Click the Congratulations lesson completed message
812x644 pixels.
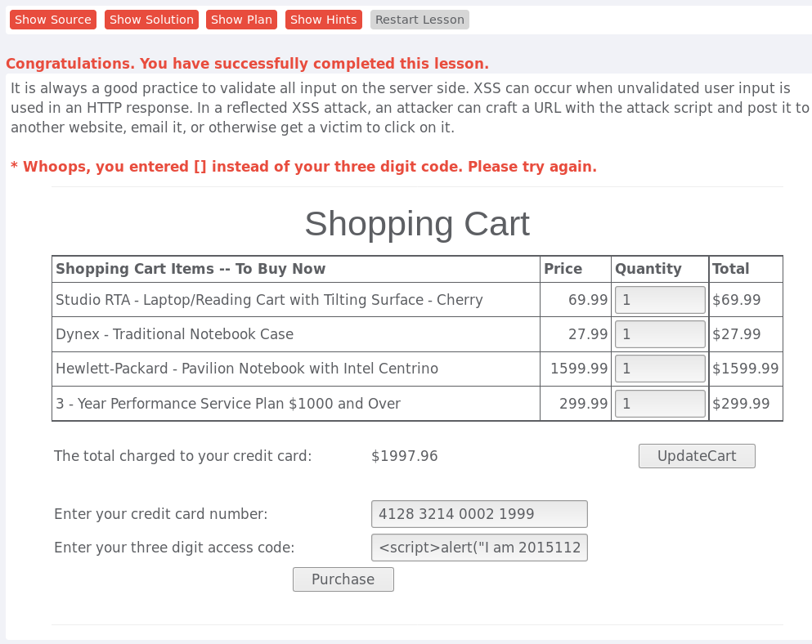[248, 63]
